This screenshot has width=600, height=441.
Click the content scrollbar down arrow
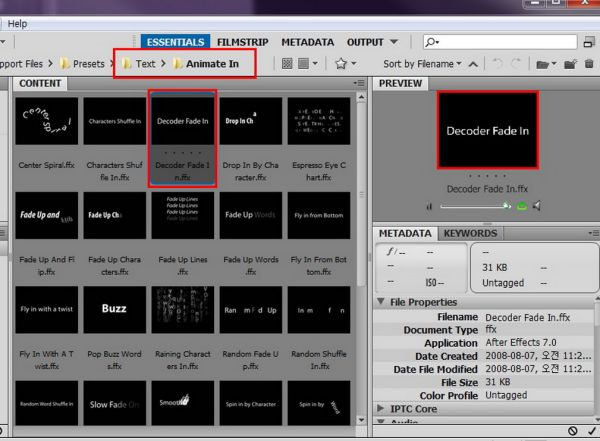tap(361, 420)
